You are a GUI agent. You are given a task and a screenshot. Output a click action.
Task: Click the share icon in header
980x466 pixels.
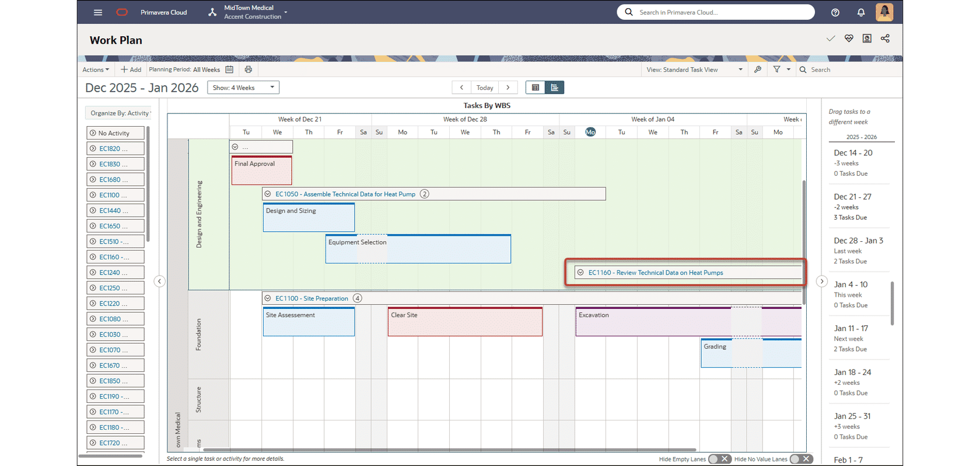point(885,39)
